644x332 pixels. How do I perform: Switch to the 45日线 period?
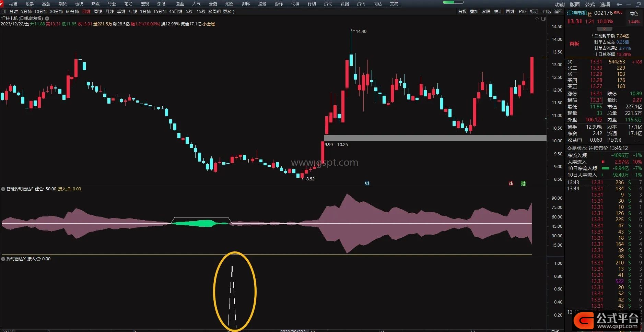(176, 12)
